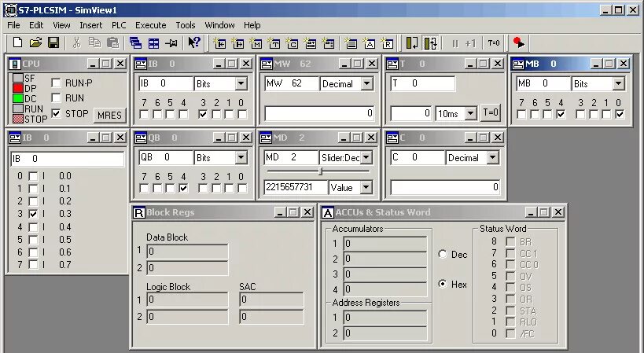Click the MD 2 value field 2215657731
This screenshot has height=353, width=644.
click(296, 188)
